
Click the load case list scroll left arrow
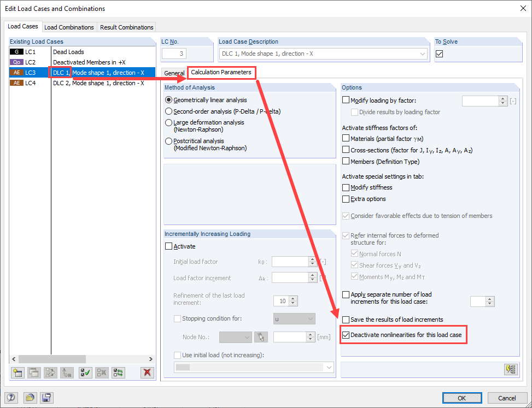(14, 359)
